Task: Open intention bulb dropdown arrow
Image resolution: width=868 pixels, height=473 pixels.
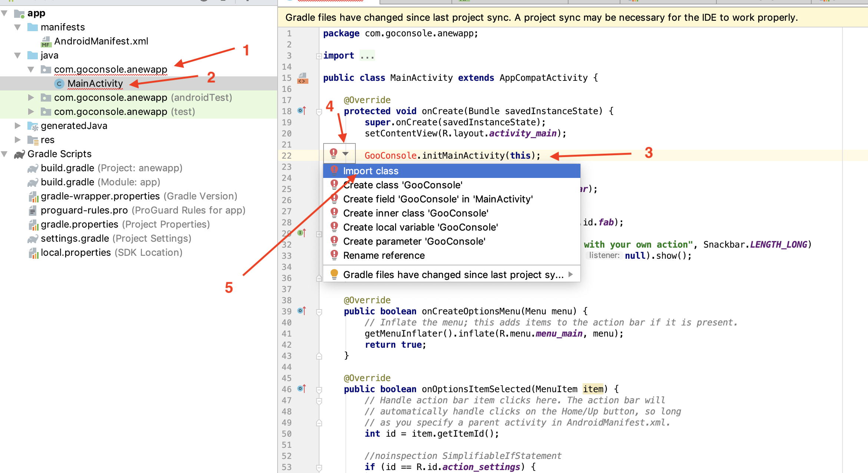Action: pos(345,153)
